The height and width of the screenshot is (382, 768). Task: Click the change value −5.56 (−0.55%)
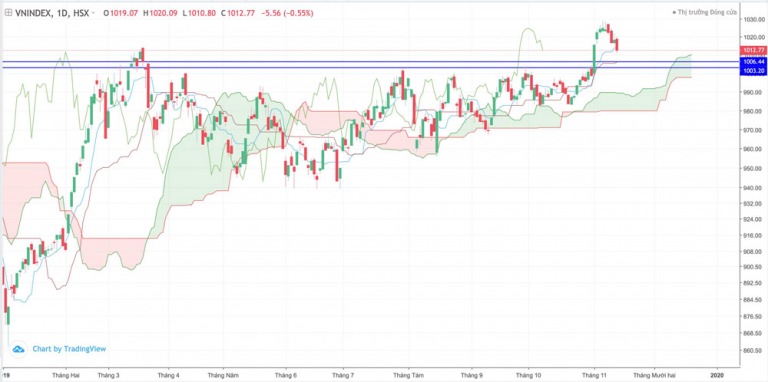[287, 13]
